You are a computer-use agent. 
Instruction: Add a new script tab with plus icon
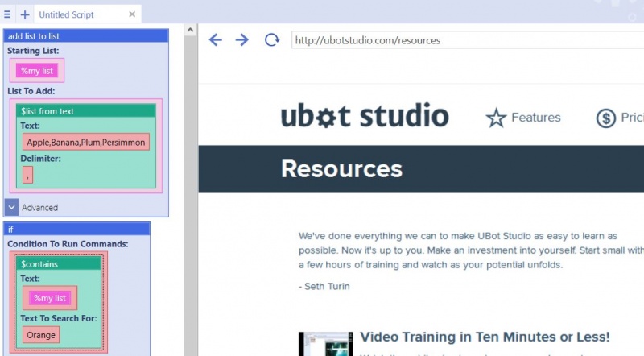25,14
